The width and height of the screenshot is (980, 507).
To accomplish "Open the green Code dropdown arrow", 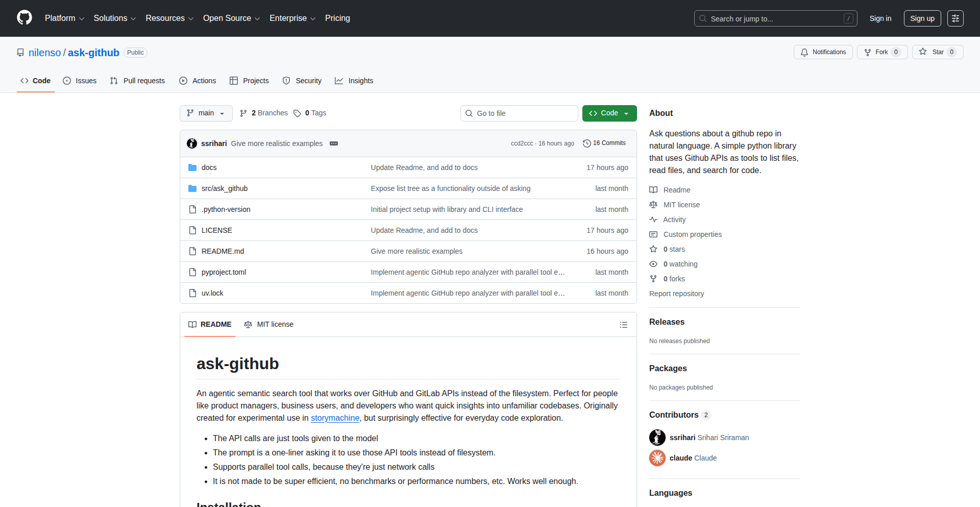I will 626,113.
